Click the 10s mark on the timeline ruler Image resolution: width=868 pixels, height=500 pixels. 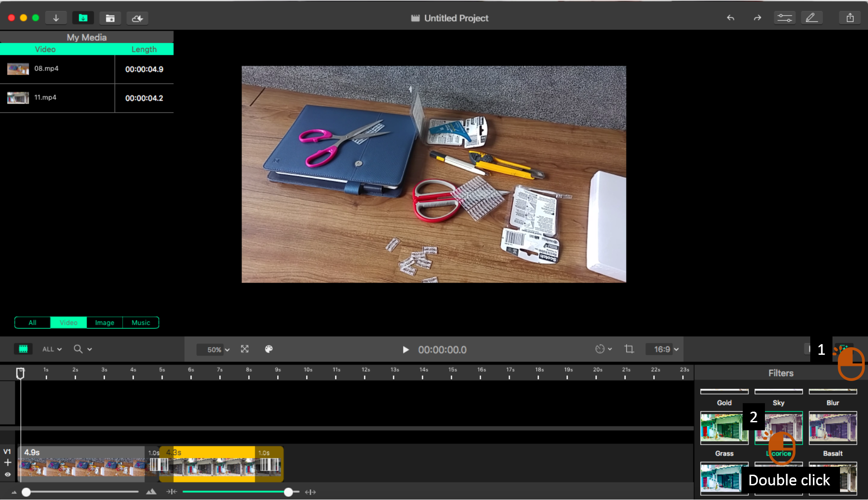[x=307, y=373]
